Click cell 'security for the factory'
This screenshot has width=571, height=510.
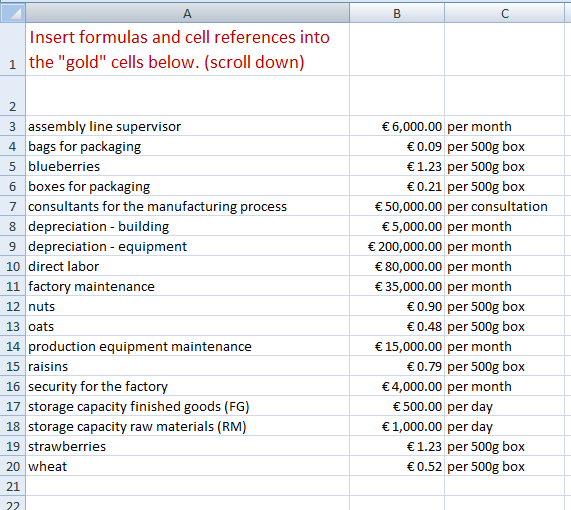click(188, 386)
